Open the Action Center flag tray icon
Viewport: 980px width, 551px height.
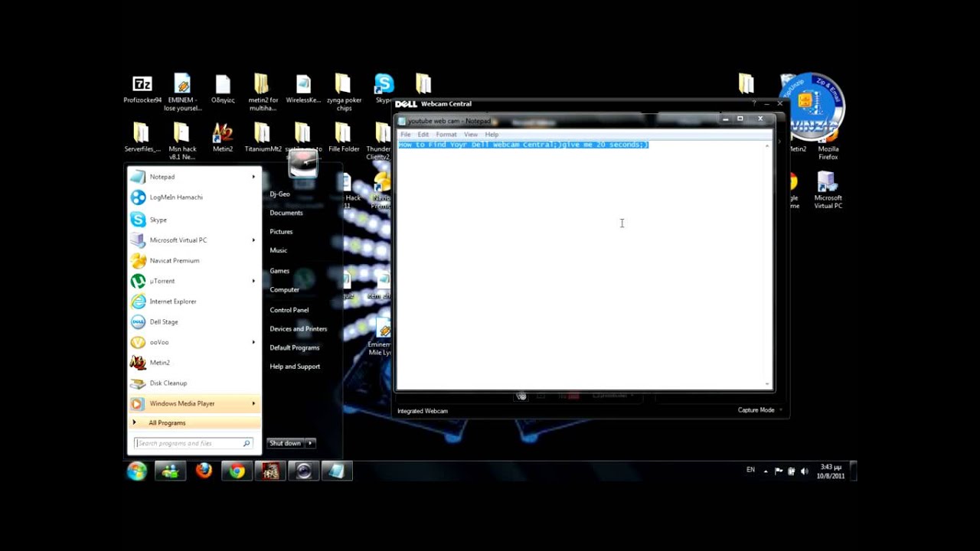tap(779, 471)
